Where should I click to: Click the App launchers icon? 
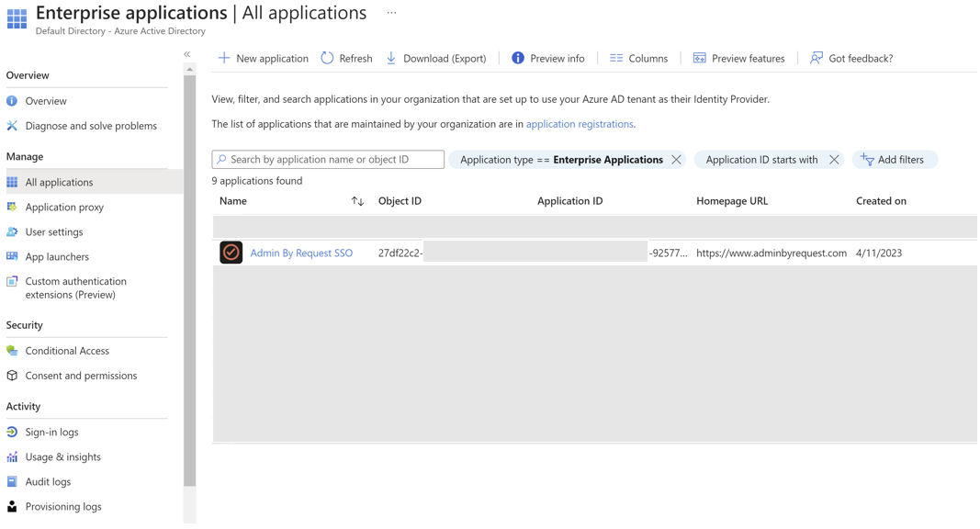(12, 256)
